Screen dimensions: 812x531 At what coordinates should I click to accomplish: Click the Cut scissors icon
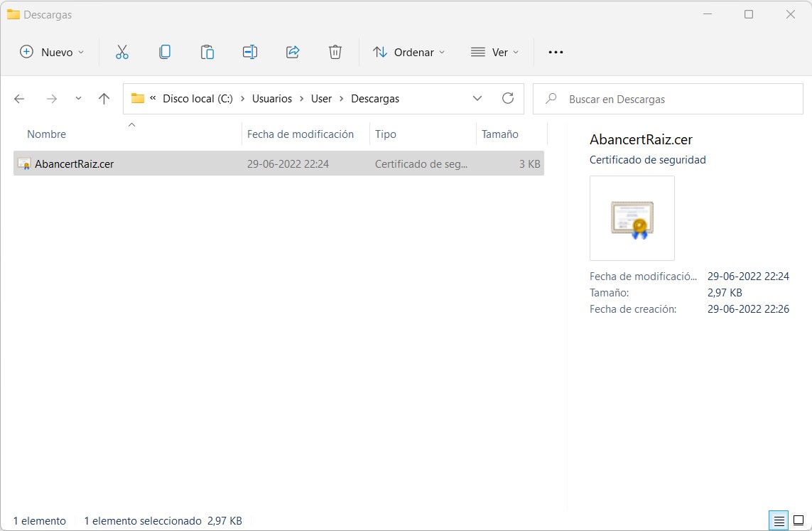121,52
